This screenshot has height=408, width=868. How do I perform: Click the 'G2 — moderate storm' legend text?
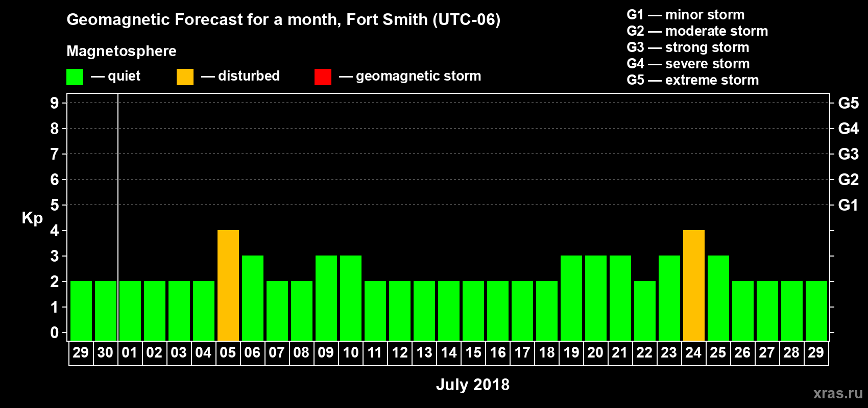coord(697,31)
